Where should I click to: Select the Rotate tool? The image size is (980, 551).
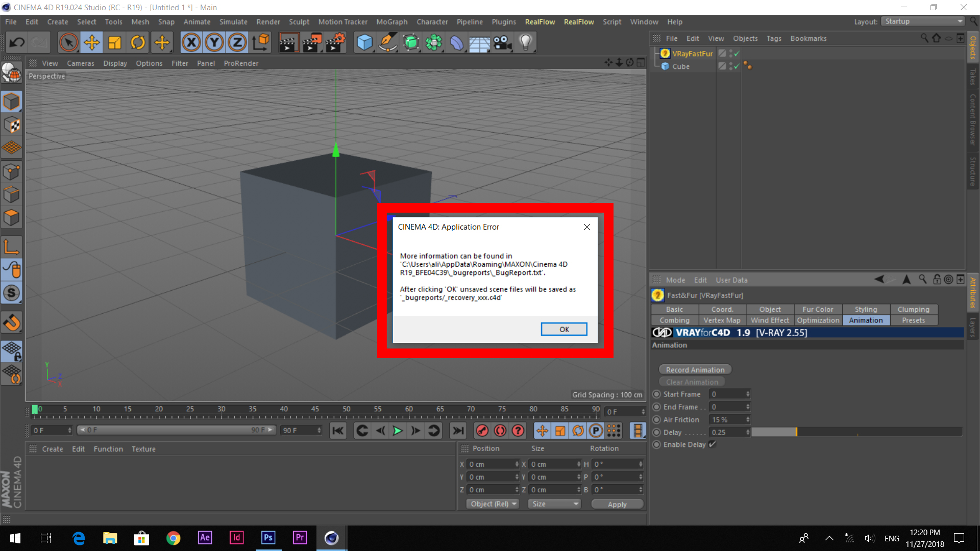pos(138,43)
